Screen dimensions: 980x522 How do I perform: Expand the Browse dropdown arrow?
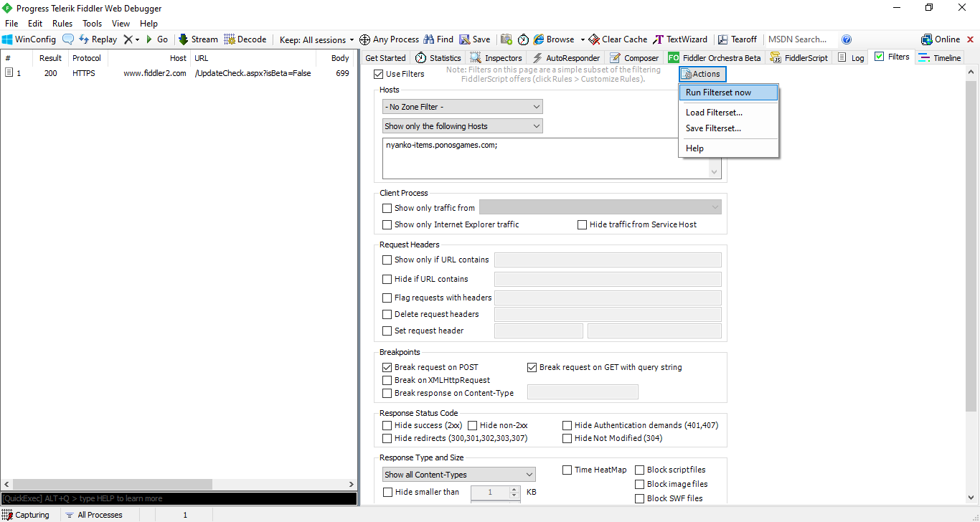[583, 39]
